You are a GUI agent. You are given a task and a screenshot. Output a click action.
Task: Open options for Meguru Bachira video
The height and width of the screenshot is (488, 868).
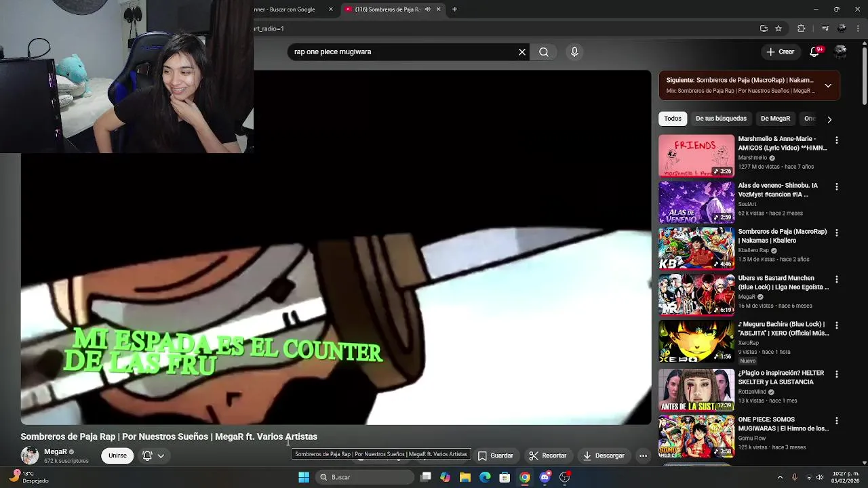836,325
